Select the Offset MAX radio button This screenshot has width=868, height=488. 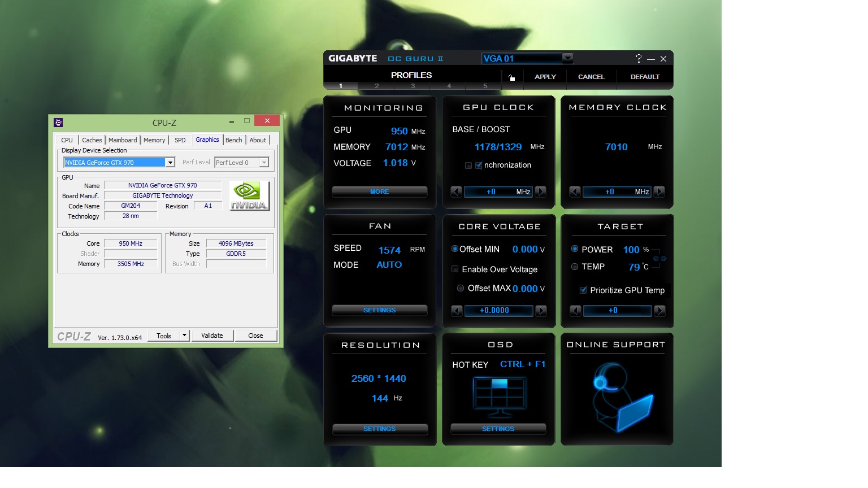pos(461,288)
